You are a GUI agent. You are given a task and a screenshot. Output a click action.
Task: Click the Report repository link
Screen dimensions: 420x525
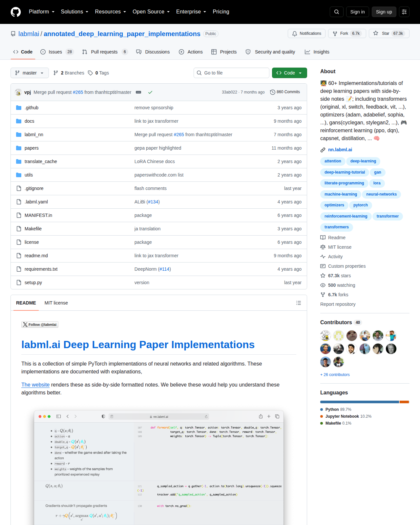pyautogui.click(x=338, y=304)
